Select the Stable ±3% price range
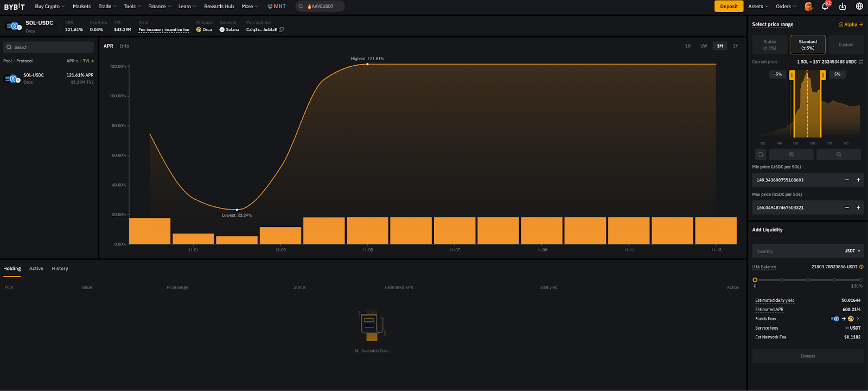 770,45
